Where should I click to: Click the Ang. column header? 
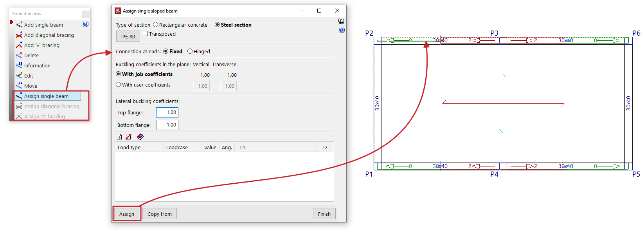[227, 147]
